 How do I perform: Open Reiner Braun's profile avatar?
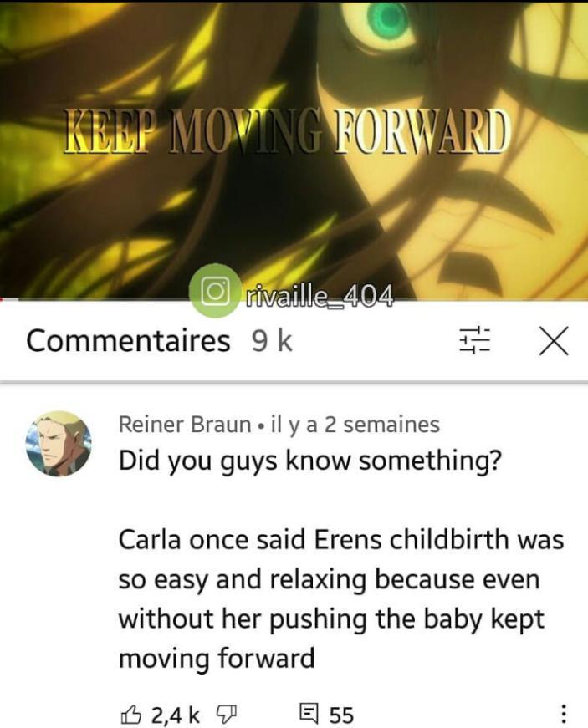point(59,443)
